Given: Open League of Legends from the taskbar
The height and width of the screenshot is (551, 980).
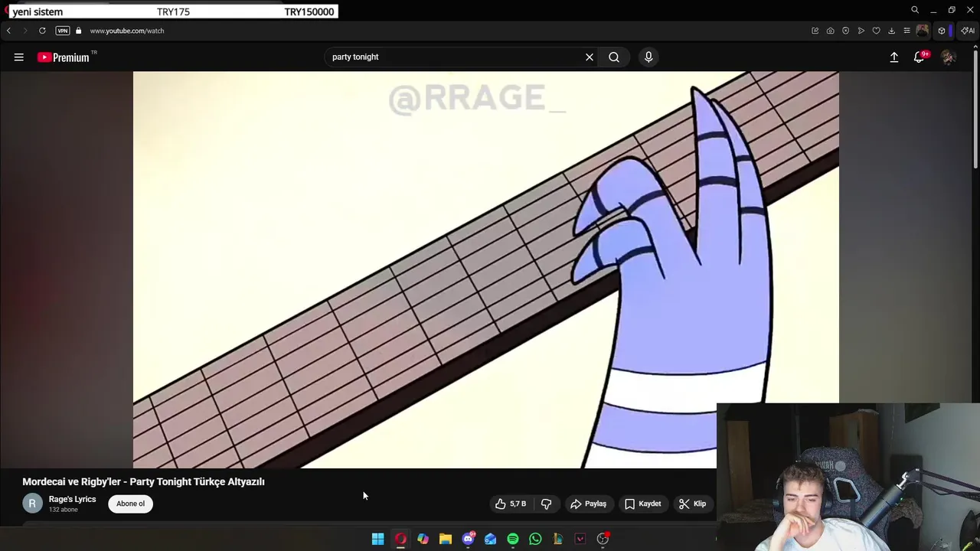Looking at the screenshot, I should 557,539.
